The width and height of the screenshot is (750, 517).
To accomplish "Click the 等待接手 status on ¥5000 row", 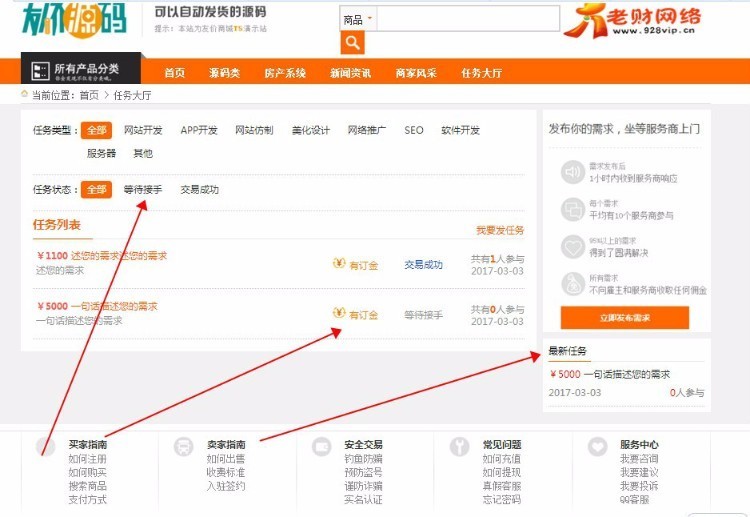I will 423,315.
